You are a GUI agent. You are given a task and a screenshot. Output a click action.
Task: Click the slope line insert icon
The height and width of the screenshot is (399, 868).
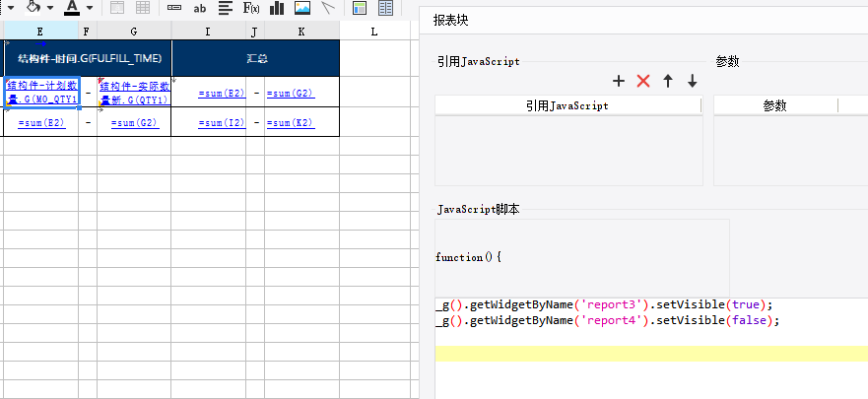(328, 8)
